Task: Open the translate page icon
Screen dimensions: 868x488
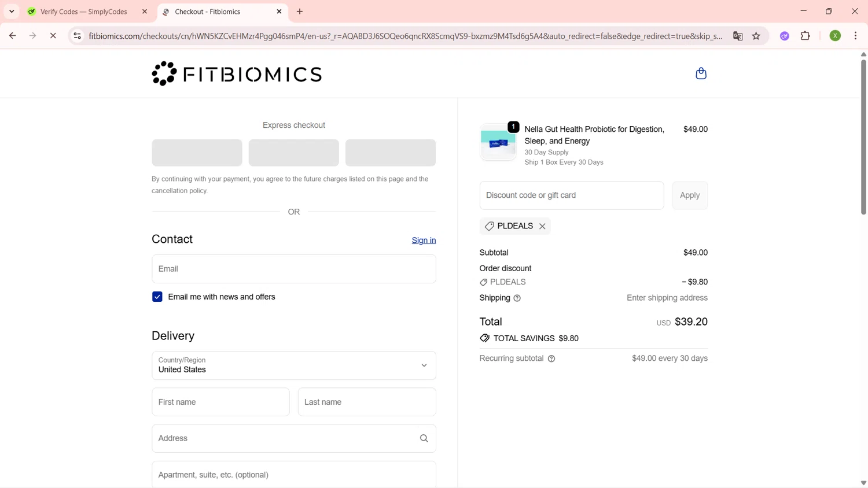Action: [x=738, y=36]
